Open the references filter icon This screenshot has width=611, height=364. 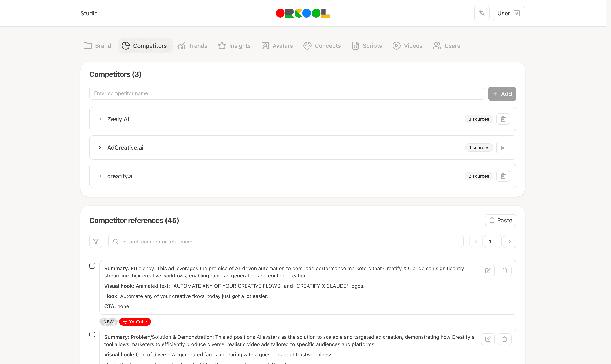pos(96,241)
